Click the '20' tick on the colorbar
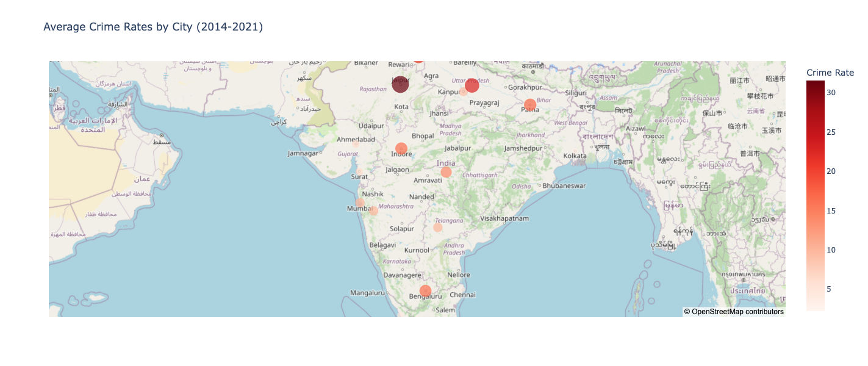Viewport: 868px width, 366px height. pos(831,171)
